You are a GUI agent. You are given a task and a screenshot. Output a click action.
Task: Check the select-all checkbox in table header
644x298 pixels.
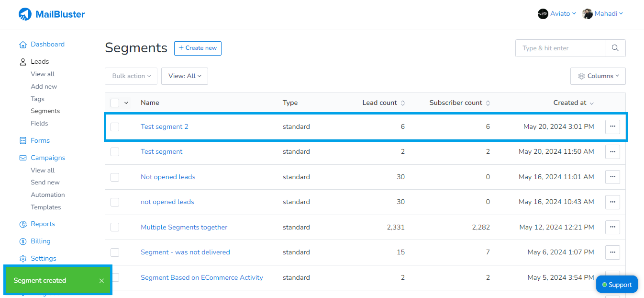click(114, 103)
